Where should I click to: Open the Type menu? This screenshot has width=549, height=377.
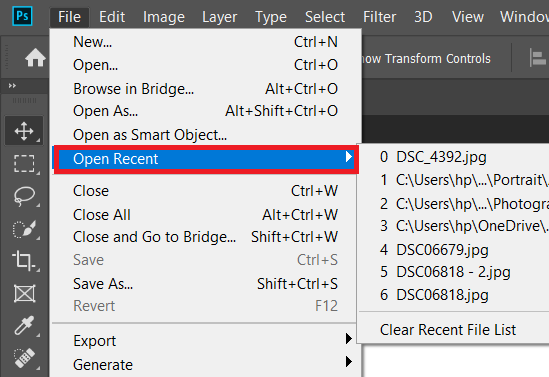pyautogui.click(x=271, y=17)
